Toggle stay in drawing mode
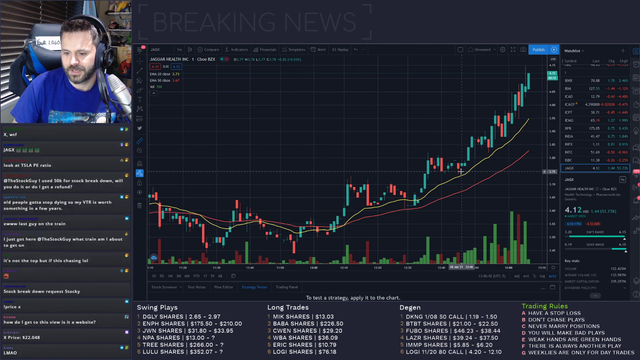 pos(140,173)
